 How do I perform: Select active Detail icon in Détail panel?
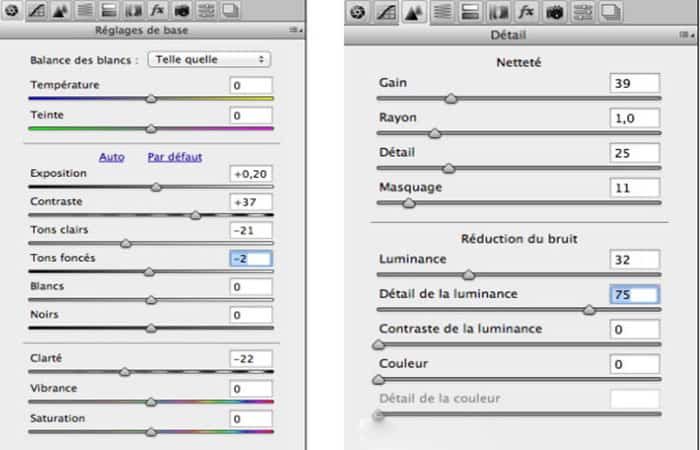(x=414, y=12)
